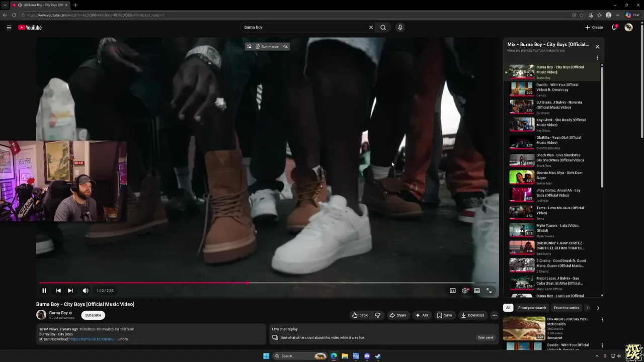Open the Windows Start menu
The height and width of the screenshot is (362, 644).
coord(266,356)
